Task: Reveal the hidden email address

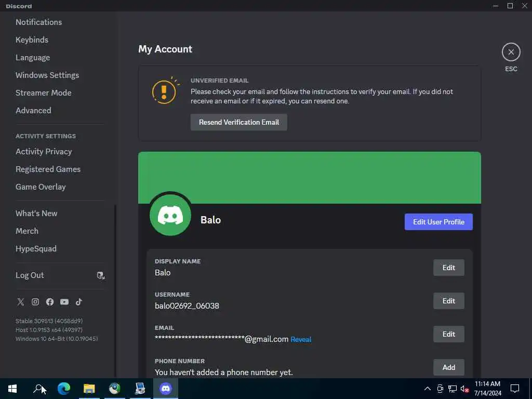Action: point(301,339)
